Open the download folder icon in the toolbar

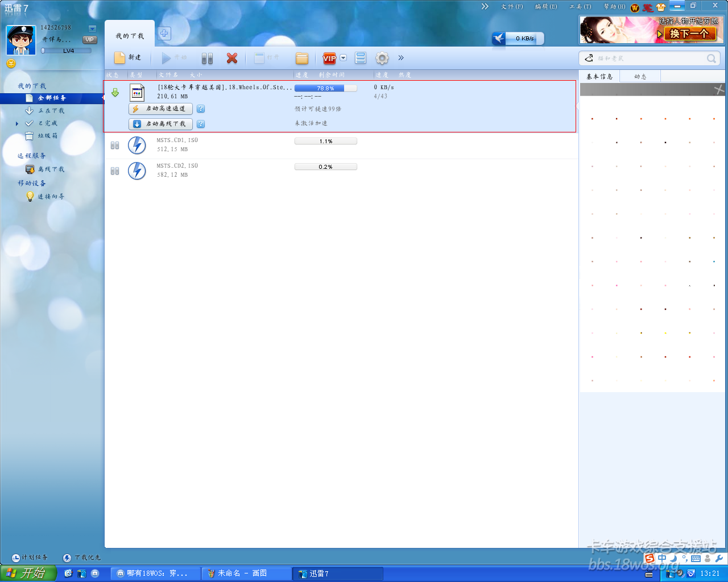tap(302, 58)
